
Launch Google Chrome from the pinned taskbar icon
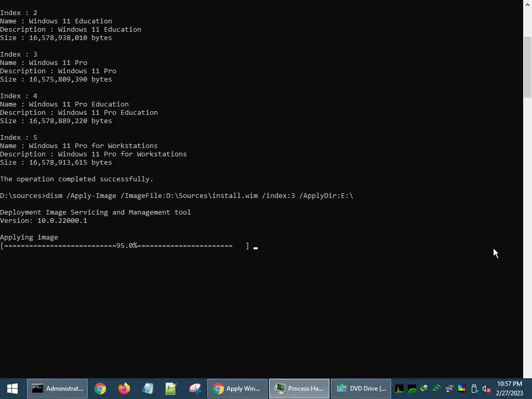point(100,389)
